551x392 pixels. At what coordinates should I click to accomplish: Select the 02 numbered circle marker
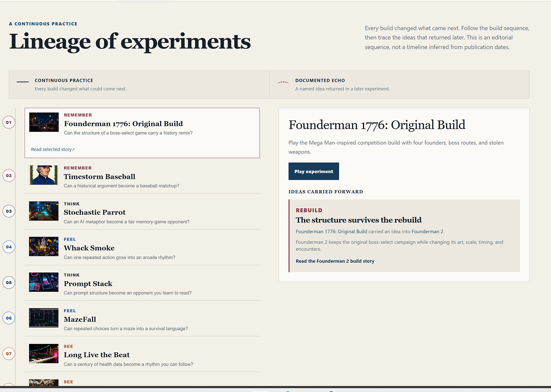point(9,176)
